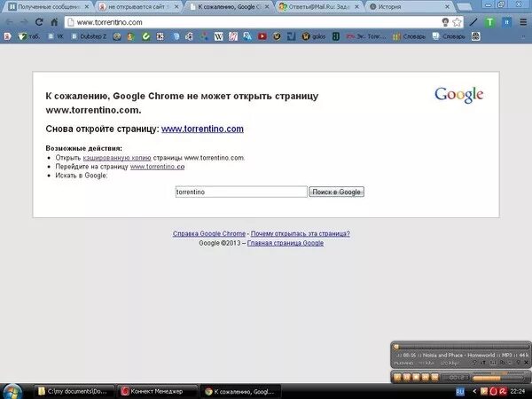Viewport: 532px width, 399px height.
Task: Open the second Словарь bookmark
Action: tap(449, 36)
